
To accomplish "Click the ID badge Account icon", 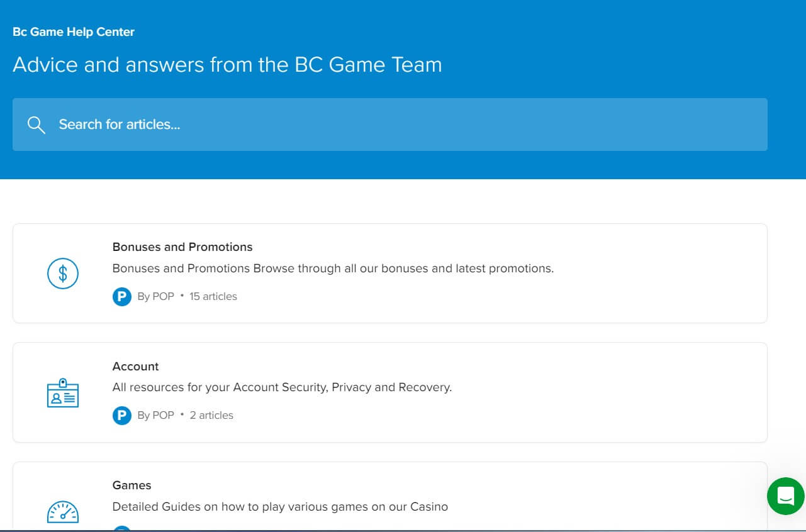I will 63,392.
